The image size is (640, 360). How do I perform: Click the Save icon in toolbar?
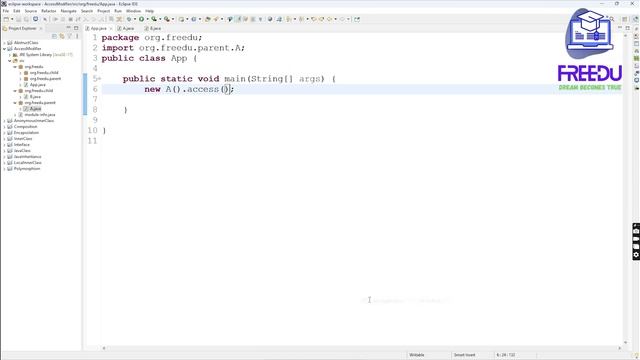click(x=18, y=19)
